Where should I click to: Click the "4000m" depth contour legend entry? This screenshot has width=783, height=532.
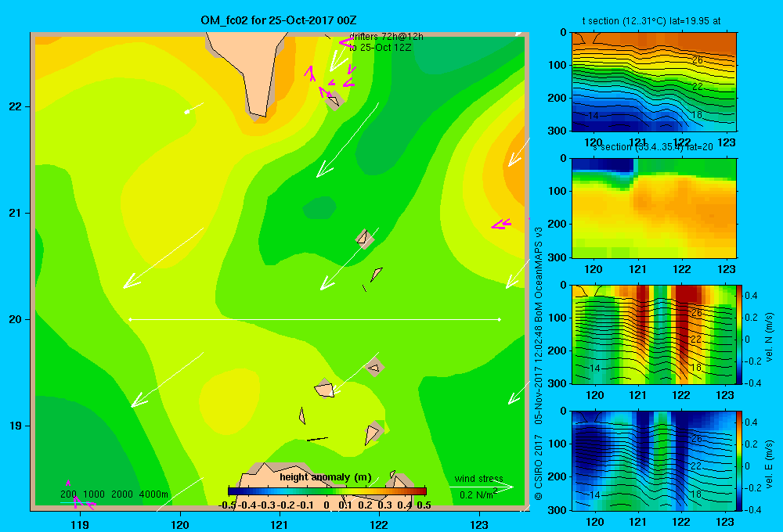coord(153,494)
